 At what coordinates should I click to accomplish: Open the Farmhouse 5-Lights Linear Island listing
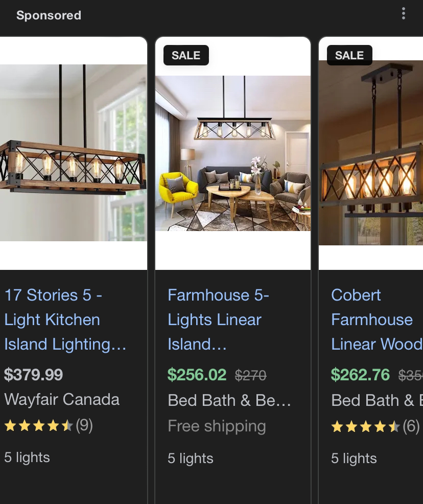(219, 319)
